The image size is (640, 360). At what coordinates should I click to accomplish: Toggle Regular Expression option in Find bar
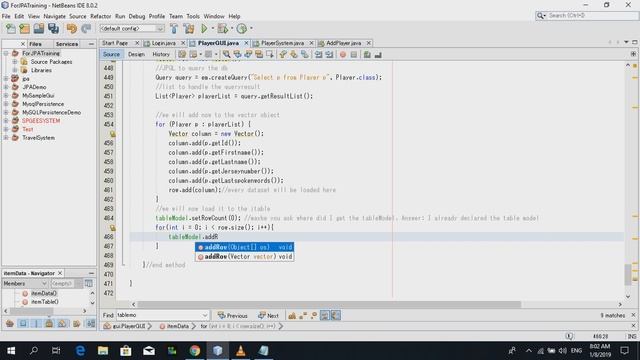[x=313, y=316]
